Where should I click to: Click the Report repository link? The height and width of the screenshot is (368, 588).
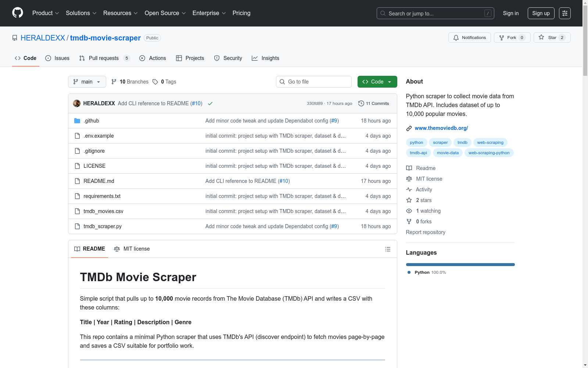(x=426, y=232)
